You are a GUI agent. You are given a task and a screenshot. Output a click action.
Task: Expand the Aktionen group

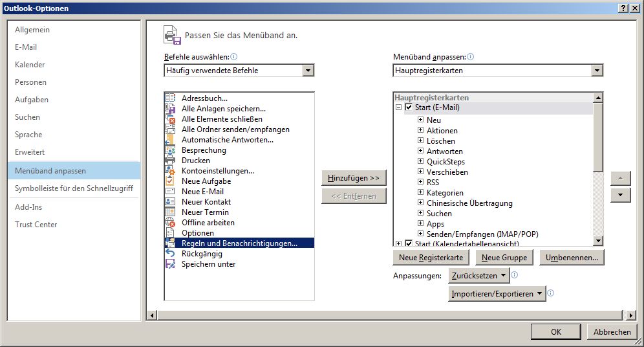pos(420,130)
